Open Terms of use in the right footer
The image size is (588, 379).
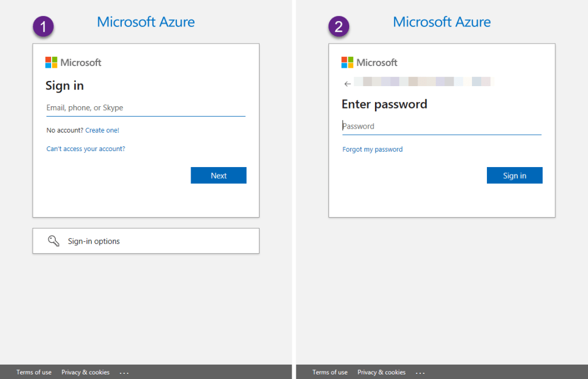click(x=330, y=372)
